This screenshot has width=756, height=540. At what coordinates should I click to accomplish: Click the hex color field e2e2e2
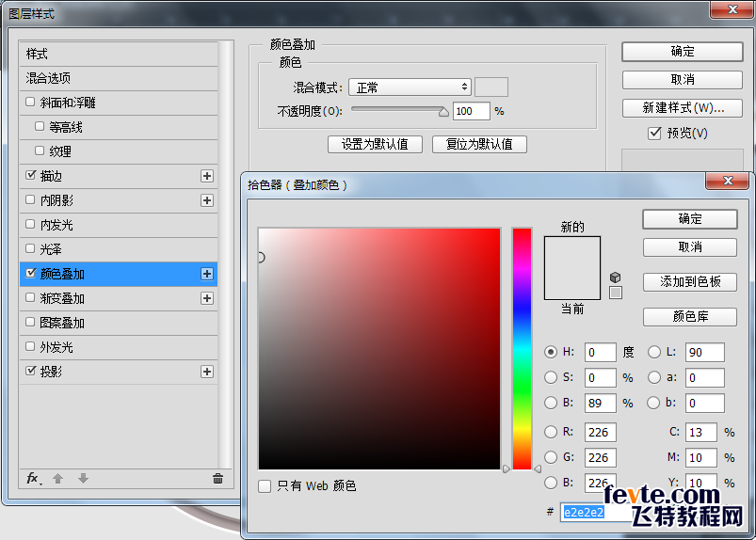(596, 512)
